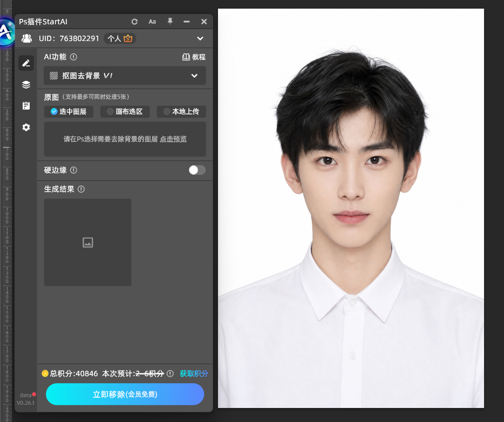Click the refresh icon in the StartAI title bar
Viewport: 504px width, 422px height.
pyautogui.click(x=134, y=22)
